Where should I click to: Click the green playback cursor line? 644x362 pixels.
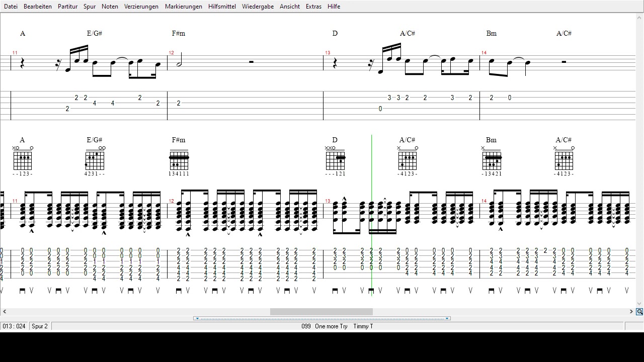[x=372, y=215]
